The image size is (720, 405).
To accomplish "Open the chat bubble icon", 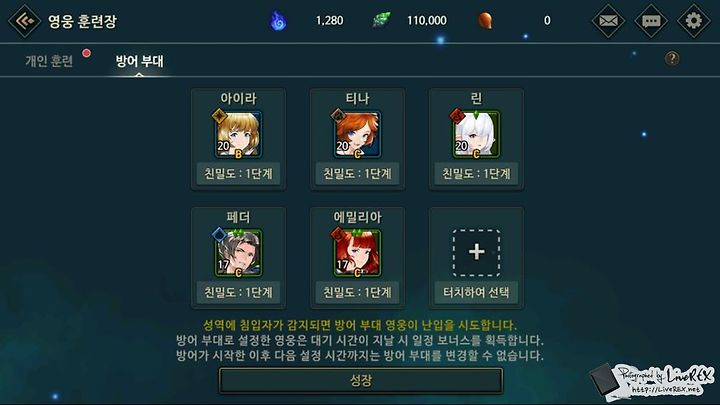I will 651,21.
